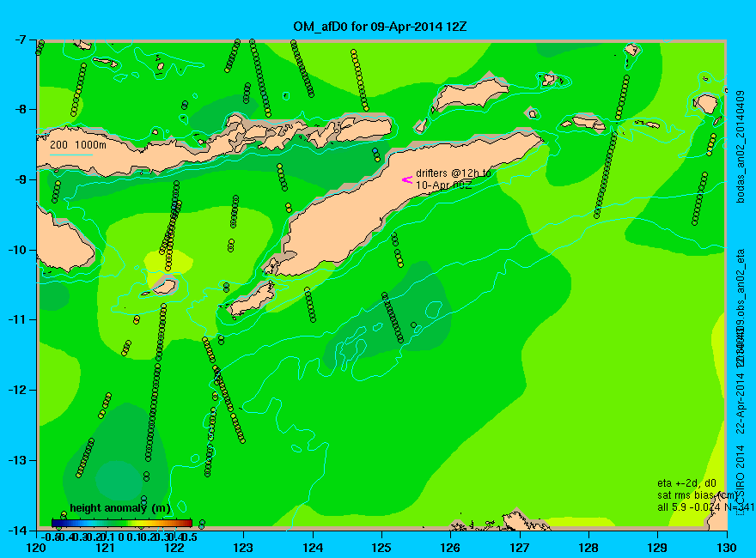This screenshot has height=558, width=756.
Task: Pick the dark red end of the colorbar
Action: click(x=189, y=523)
